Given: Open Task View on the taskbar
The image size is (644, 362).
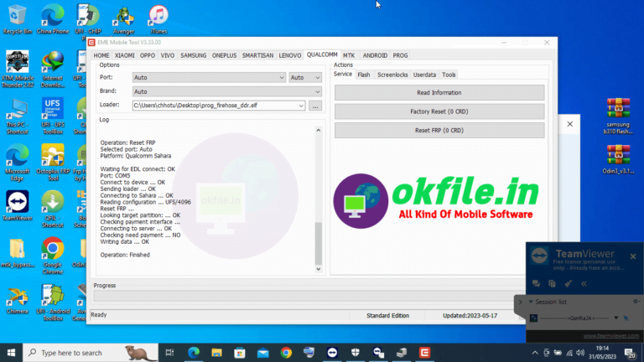Looking at the screenshot, I should coord(169,353).
